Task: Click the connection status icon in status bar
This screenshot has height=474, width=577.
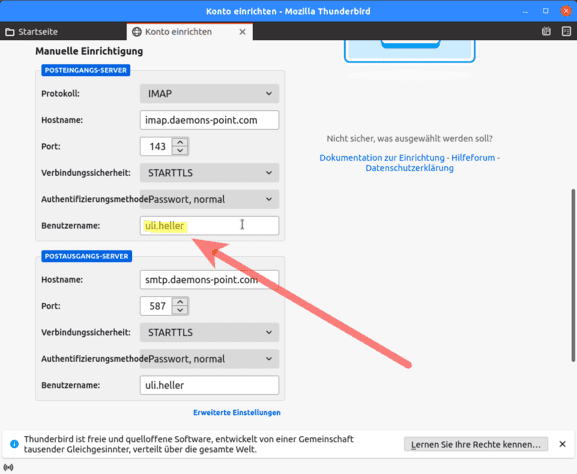Action: pyautogui.click(x=8, y=467)
